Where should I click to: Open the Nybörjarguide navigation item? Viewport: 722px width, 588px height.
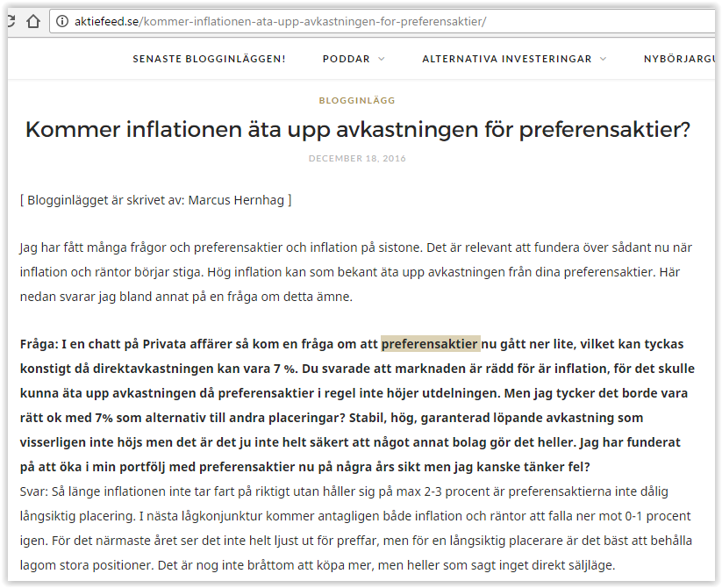681,59
